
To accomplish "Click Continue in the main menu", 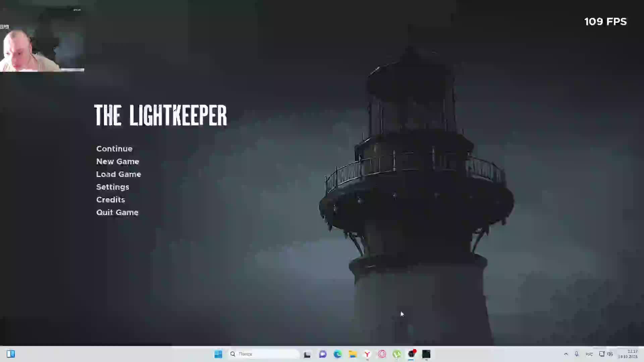I will [x=114, y=149].
